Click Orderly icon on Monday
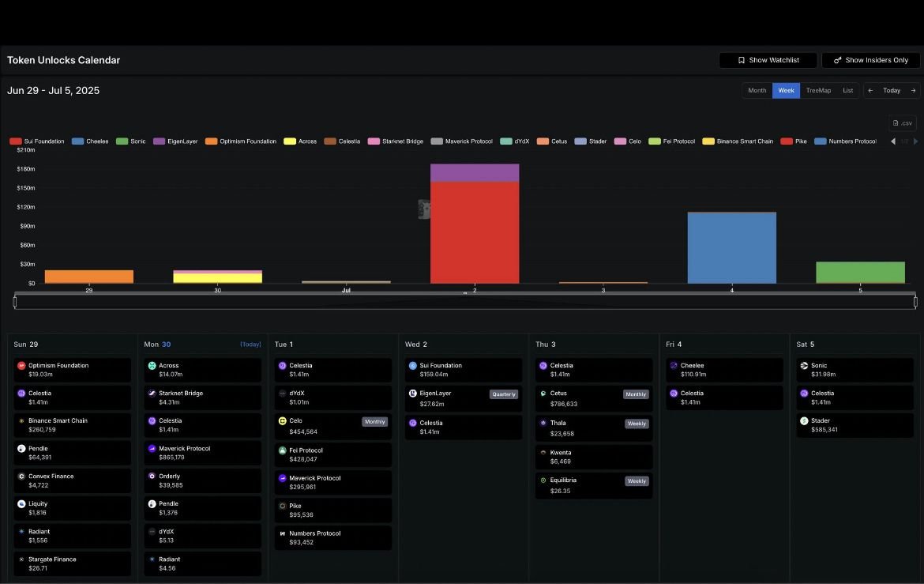Screen dimensions: 924x584 coord(152,477)
